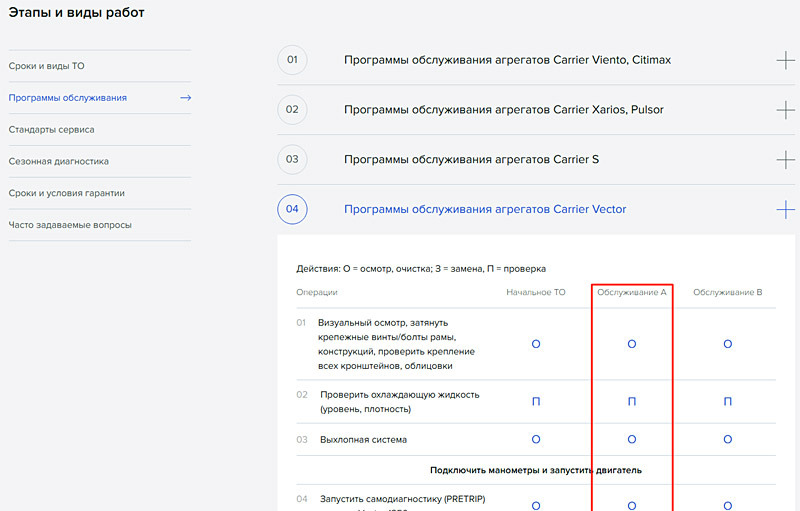Expand the Carrier Xarios, Pulsor plus icon

786,110
